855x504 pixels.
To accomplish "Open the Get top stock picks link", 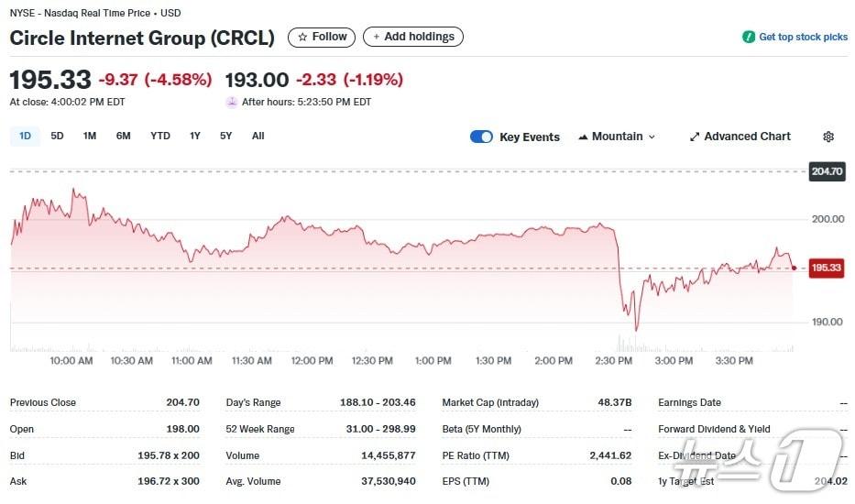I will point(803,37).
